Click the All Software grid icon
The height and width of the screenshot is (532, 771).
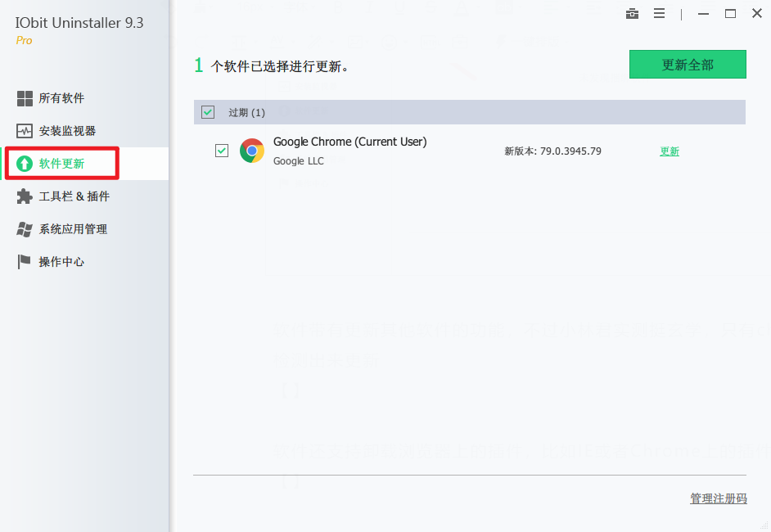tap(25, 98)
